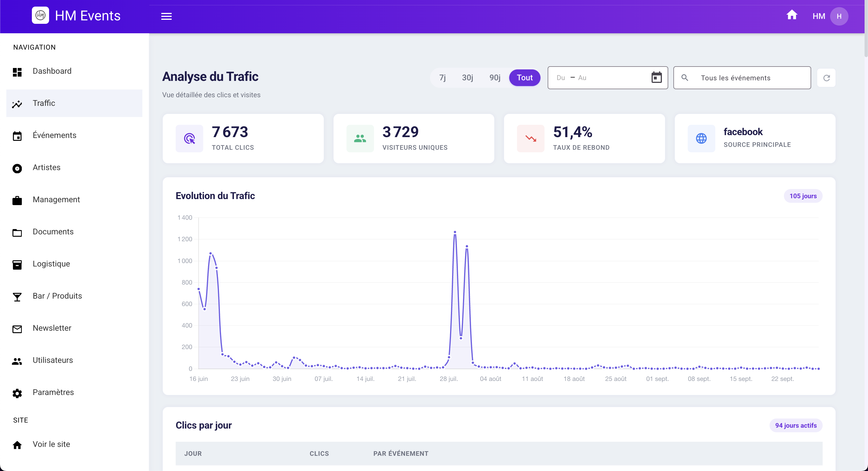Click the Voir le site house icon
The width and height of the screenshot is (868, 471).
(x=17, y=445)
